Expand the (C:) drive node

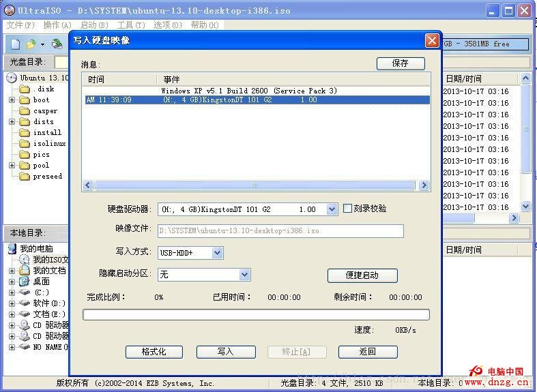tap(12, 292)
